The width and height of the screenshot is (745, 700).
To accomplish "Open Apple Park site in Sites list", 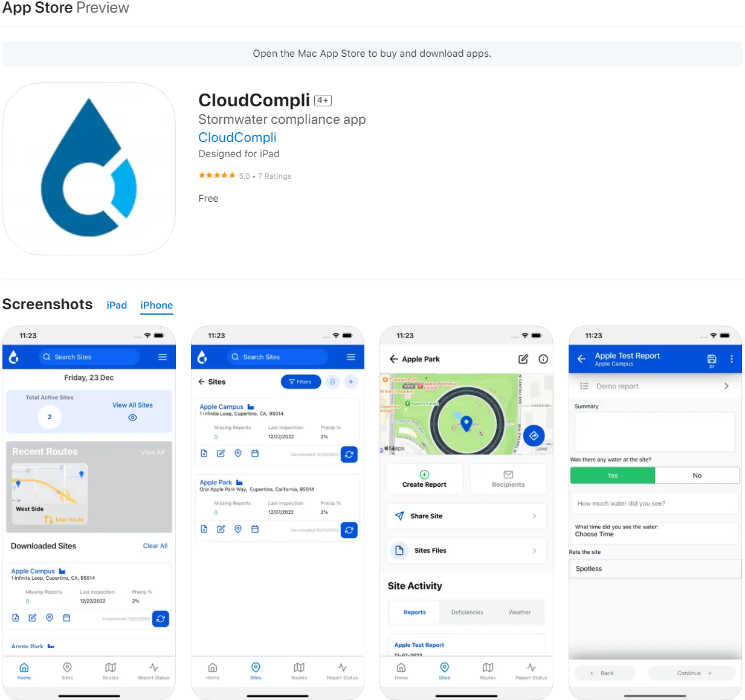I will (216, 483).
